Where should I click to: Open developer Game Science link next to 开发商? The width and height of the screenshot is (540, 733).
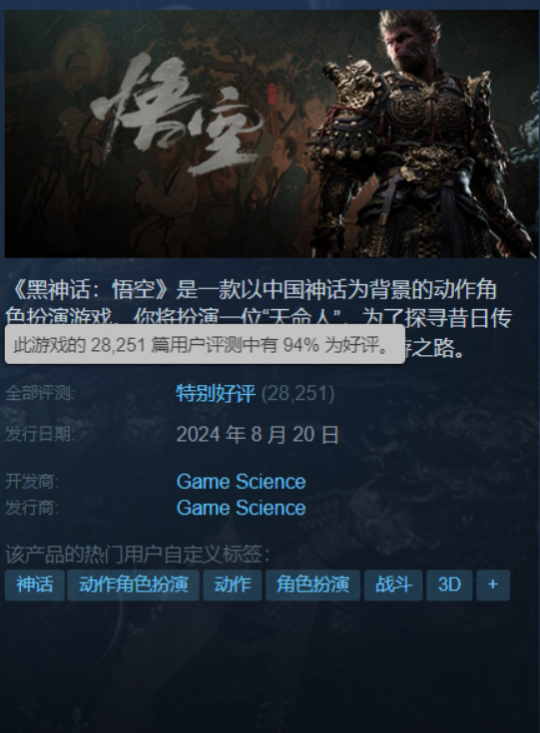pos(241,481)
